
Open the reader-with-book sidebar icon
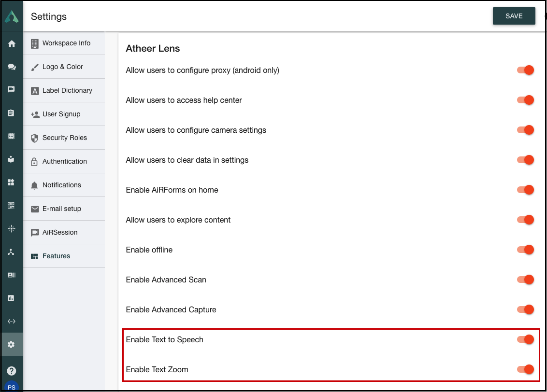[11, 159]
